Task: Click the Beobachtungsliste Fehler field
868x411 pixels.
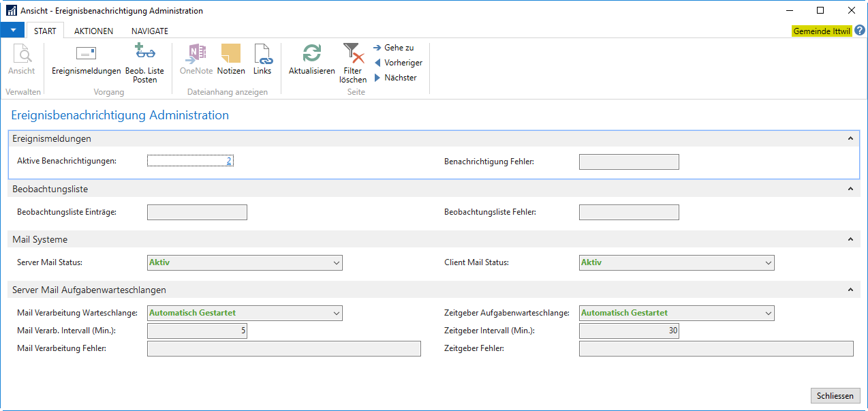Action: (x=629, y=212)
